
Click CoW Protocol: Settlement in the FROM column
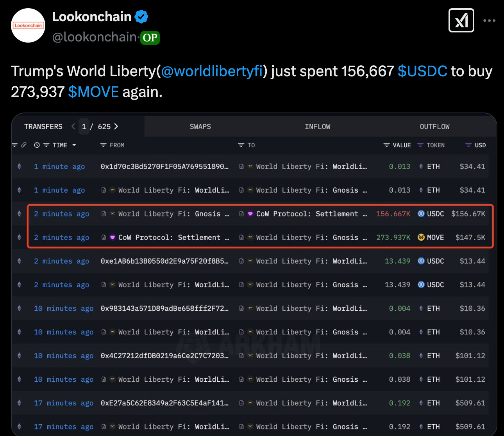pyautogui.click(x=173, y=238)
